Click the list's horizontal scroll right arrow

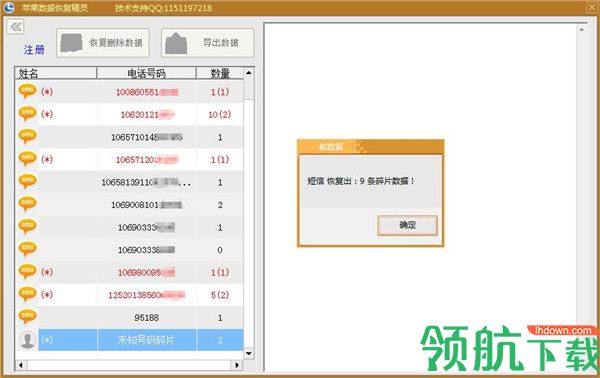point(237,365)
